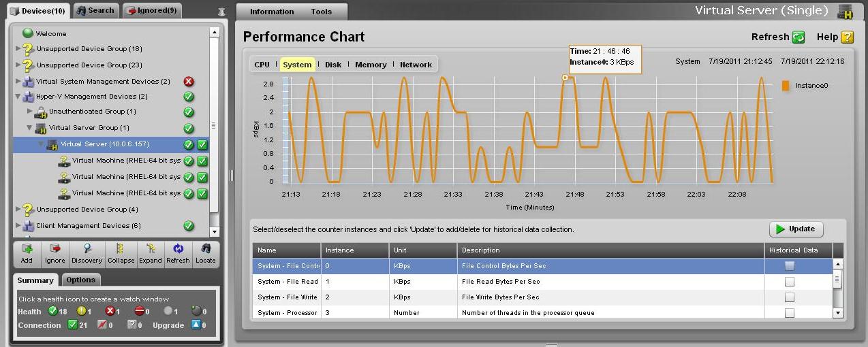Check Historical Data for System - File Write

pyautogui.click(x=790, y=297)
